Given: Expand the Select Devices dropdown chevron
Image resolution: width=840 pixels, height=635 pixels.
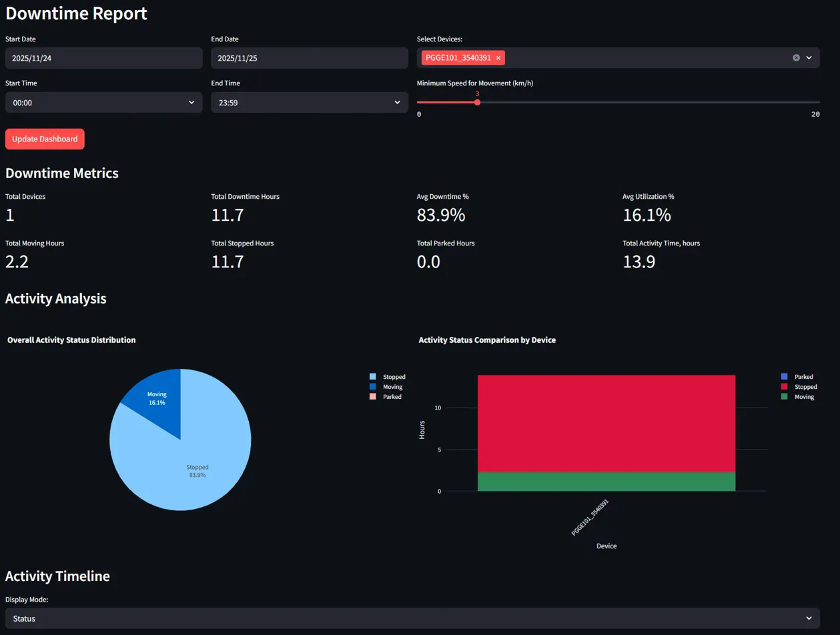Looking at the screenshot, I should 809,58.
